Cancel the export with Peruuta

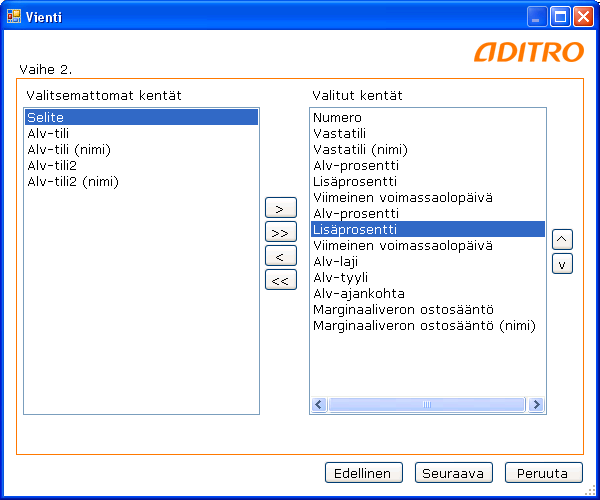[544, 473]
